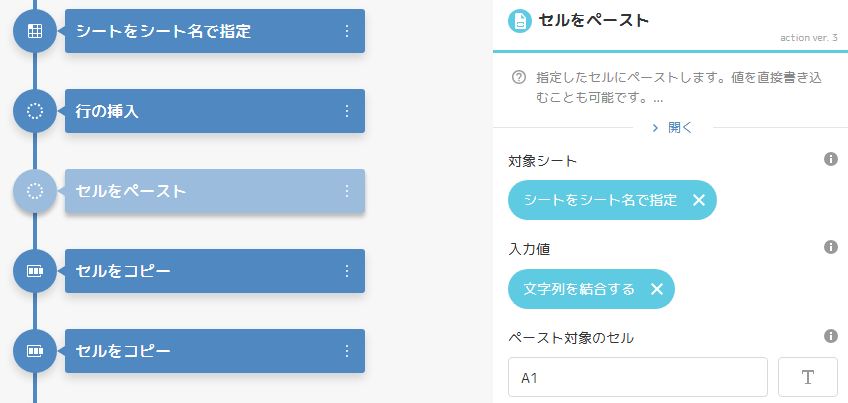Click the circle icon beside 行の挿入 step

click(x=35, y=111)
